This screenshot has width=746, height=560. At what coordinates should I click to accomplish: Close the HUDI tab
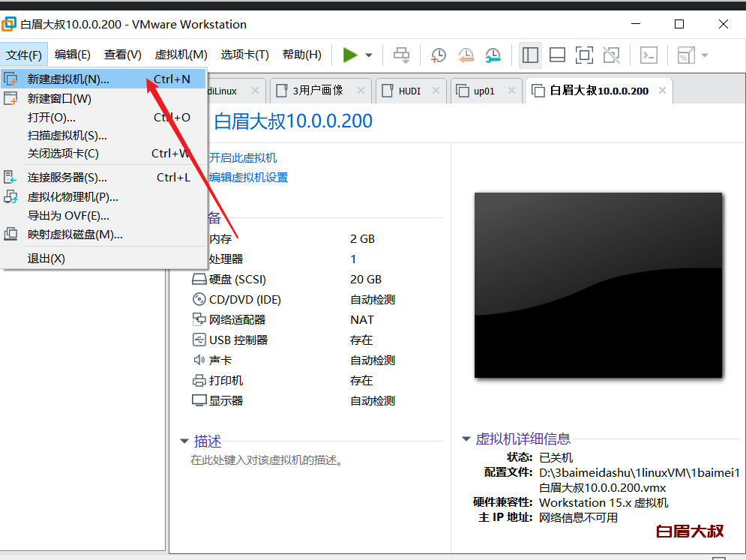(436, 91)
